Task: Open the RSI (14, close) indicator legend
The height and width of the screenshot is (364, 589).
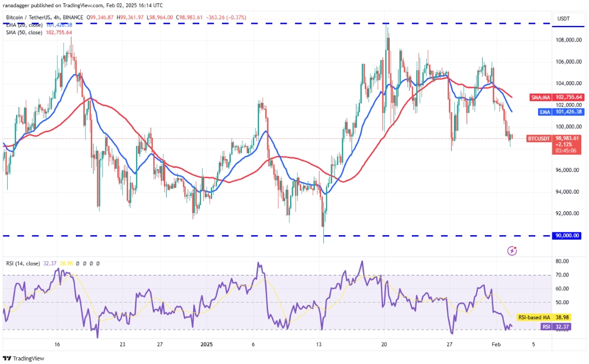Action: [23, 264]
